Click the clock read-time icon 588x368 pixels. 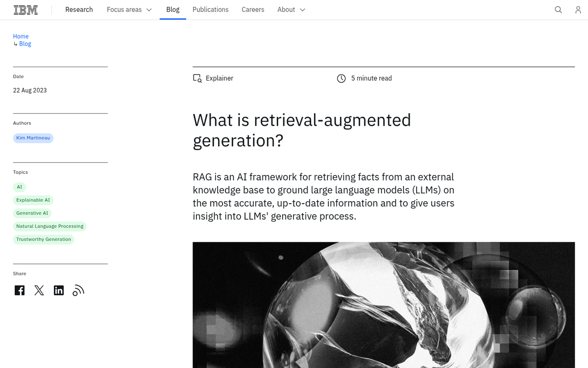(x=342, y=79)
